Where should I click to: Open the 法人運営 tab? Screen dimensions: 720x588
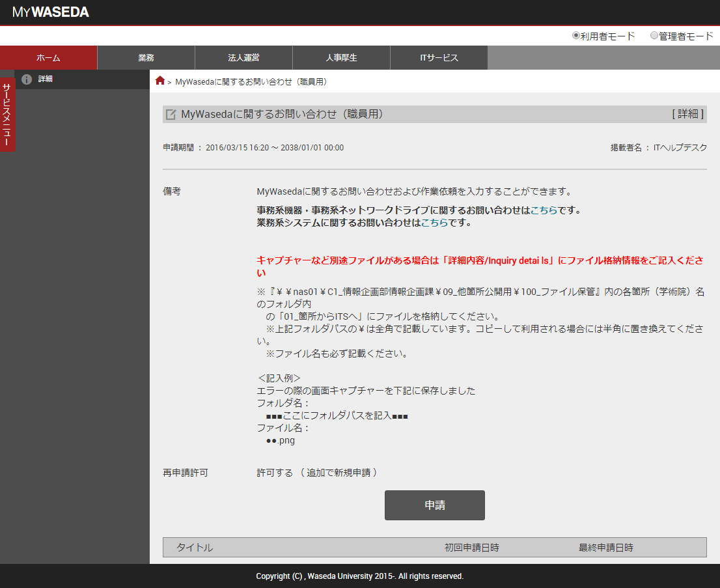point(244,57)
